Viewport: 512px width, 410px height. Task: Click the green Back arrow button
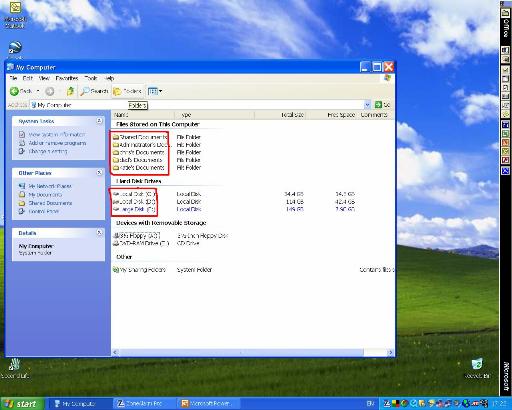tap(21, 91)
